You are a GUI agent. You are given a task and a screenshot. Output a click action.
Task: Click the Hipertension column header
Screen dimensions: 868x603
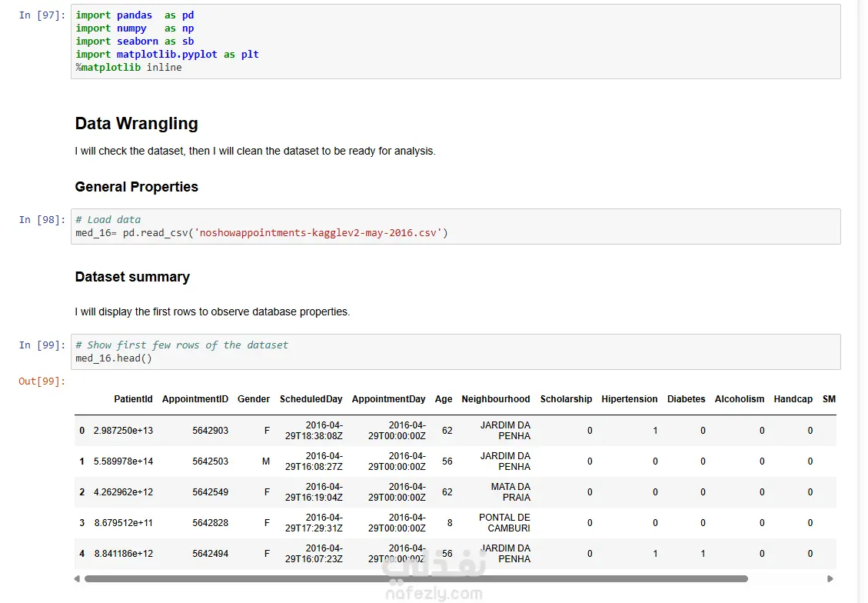(x=629, y=399)
